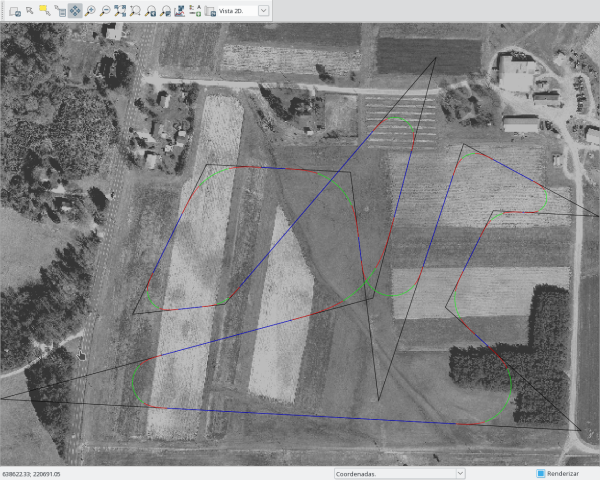Screen dimensions: 600x480
Task: Click the plain magnifier zoom icon
Action: coord(135,10)
